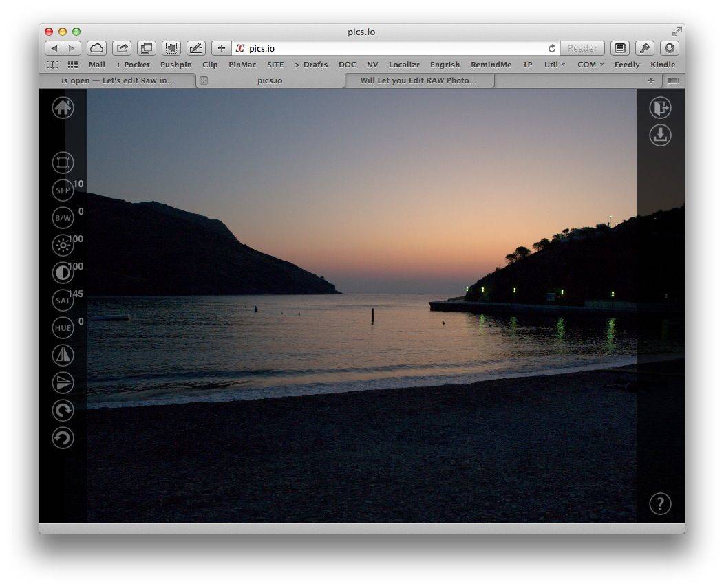Image resolution: width=724 pixels, height=588 pixels.
Task: Rotate the photo clockwise
Action: click(x=63, y=411)
